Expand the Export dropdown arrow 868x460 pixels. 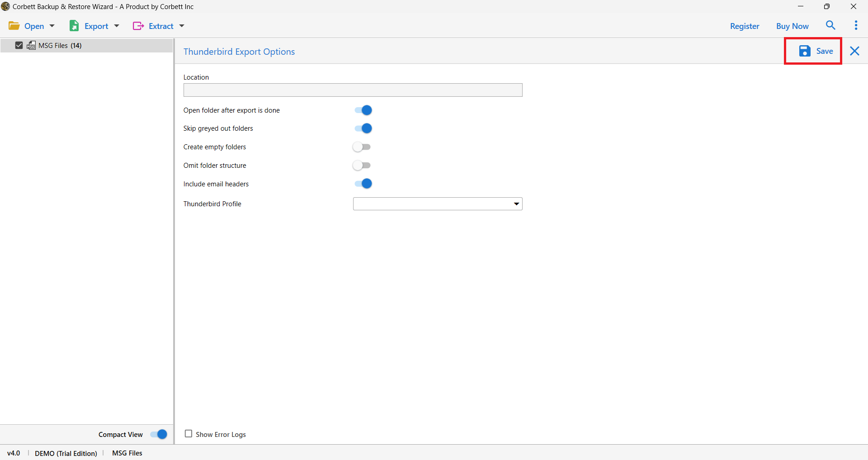117,26
